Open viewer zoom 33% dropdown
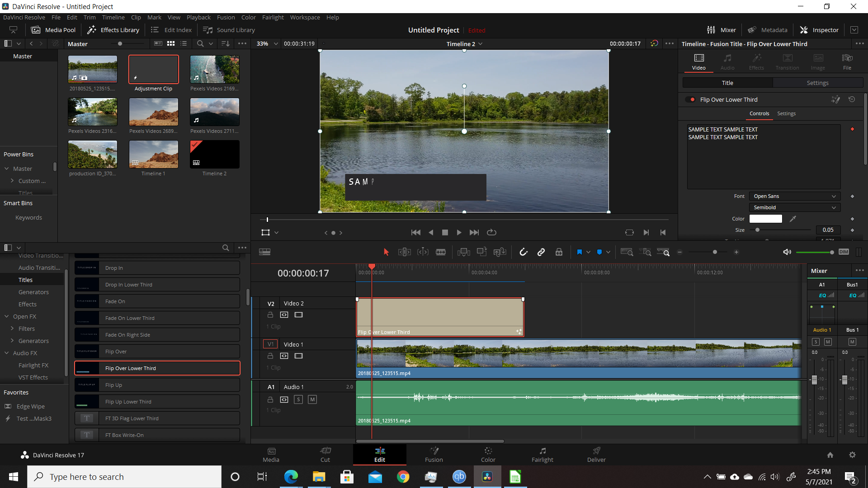 pos(267,44)
